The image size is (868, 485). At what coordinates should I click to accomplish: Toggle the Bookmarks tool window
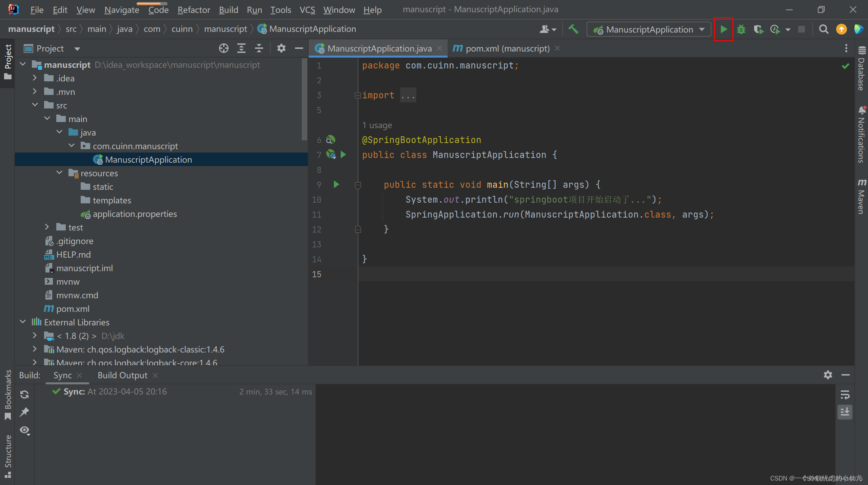tap(7, 395)
